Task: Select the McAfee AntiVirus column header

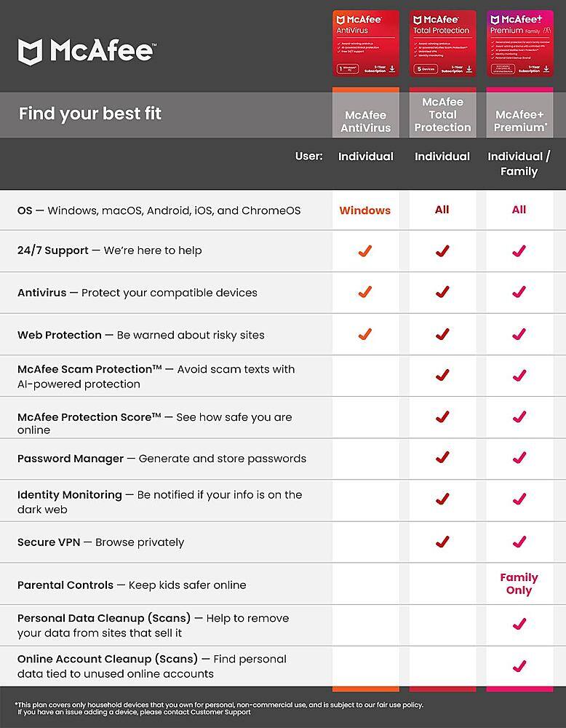Action: coord(366,121)
